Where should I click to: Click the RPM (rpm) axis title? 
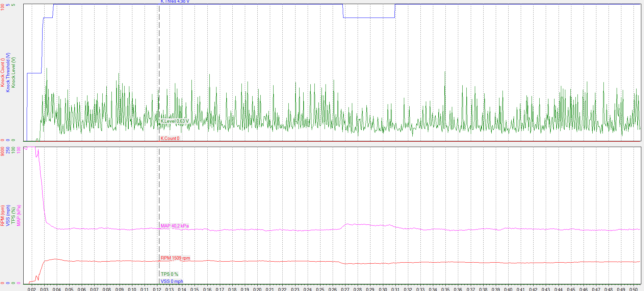pyautogui.click(x=3, y=215)
